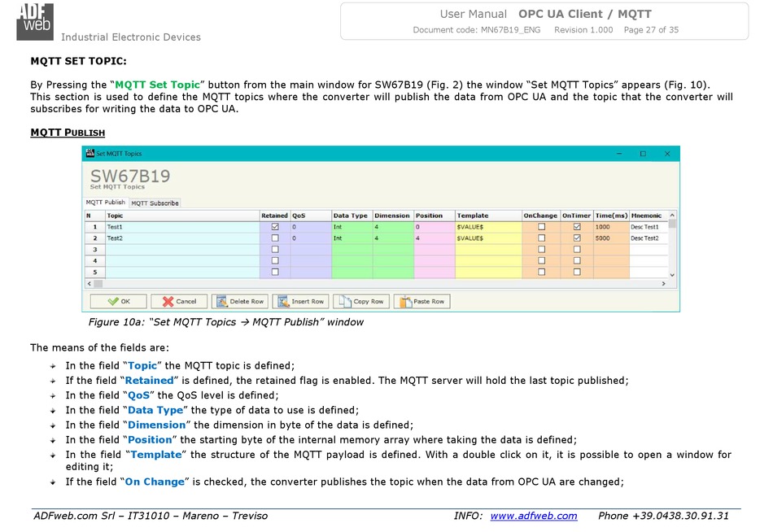Uncheck Retained checkbox for Test1 row

tap(274, 227)
